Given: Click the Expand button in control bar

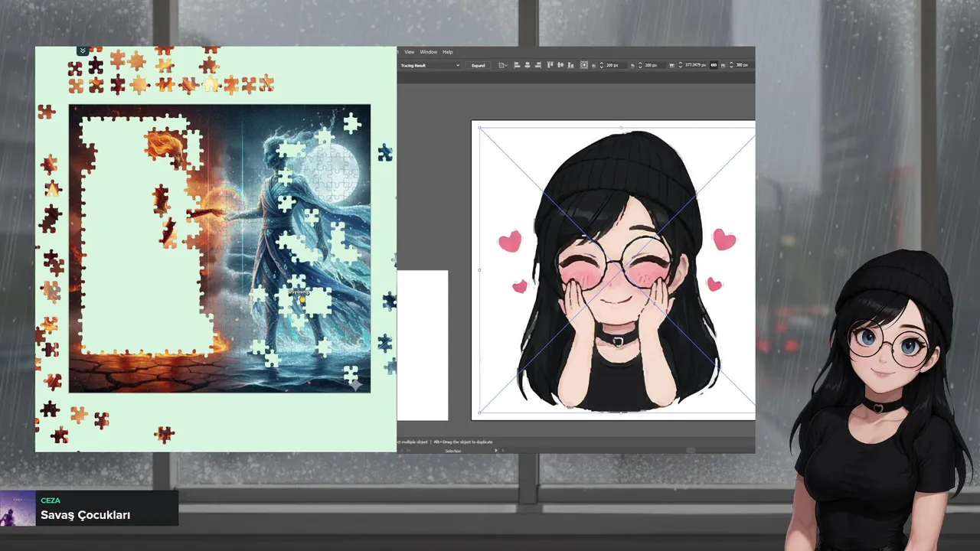Looking at the screenshot, I should [x=479, y=65].
